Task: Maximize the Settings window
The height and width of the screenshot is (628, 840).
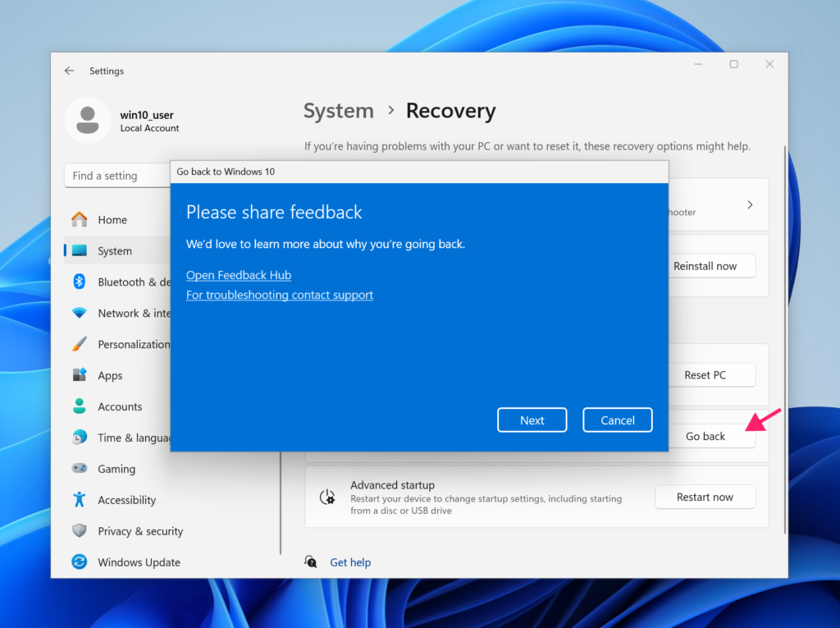Action: pyautogui.click(x=734, y=64)
